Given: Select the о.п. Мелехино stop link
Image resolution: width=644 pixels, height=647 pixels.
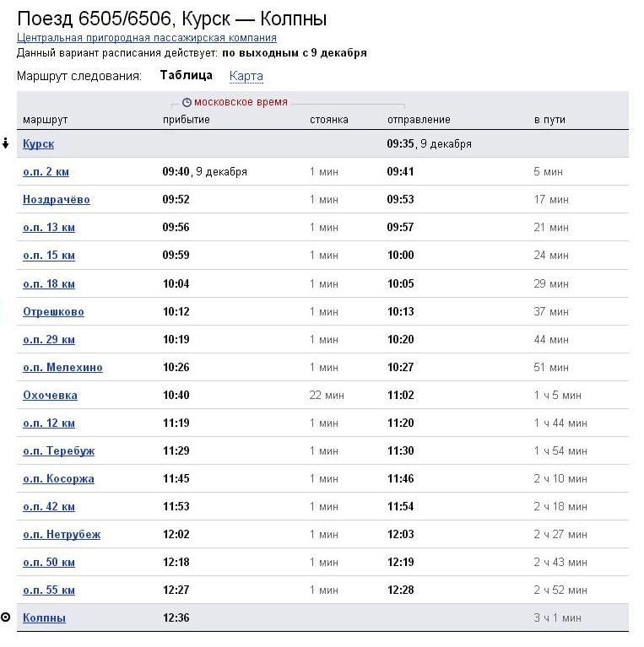Looking at the screenshot, I should point(62,368).
